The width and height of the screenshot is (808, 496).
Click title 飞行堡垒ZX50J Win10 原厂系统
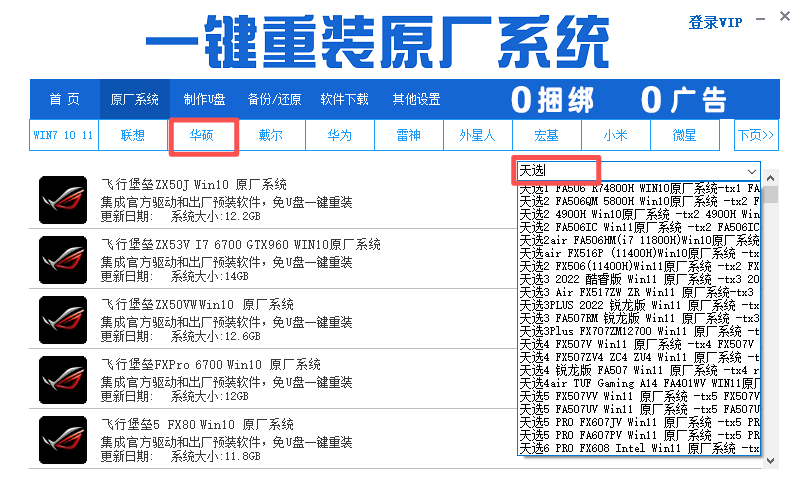(x=194, y=184)
